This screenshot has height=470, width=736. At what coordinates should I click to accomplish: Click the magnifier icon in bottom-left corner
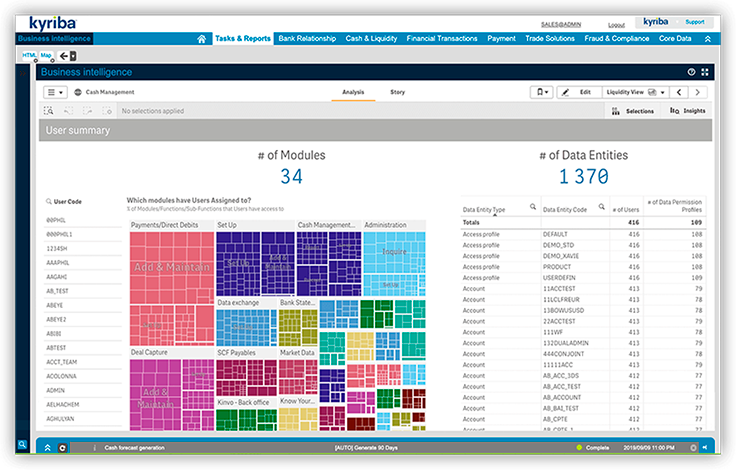click(21, 445)
